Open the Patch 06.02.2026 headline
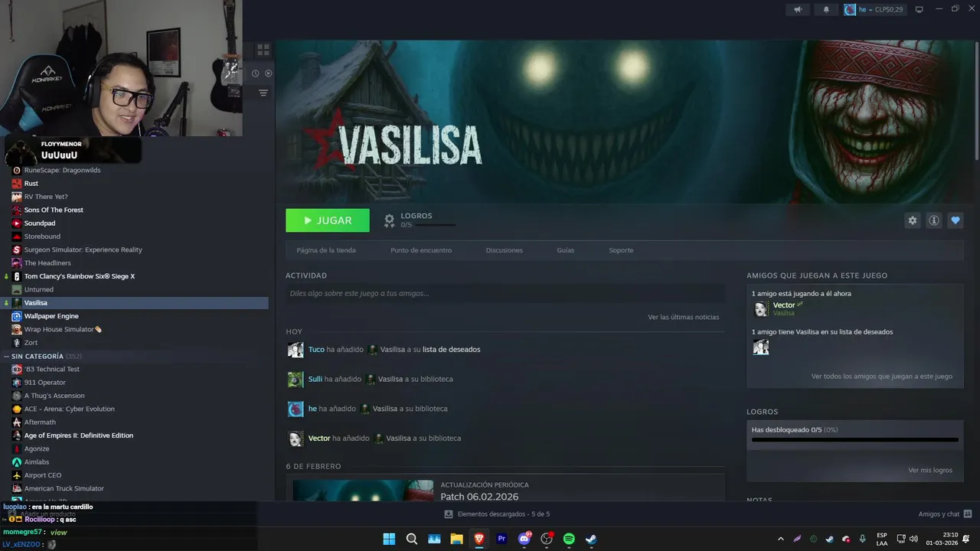This screenshot has height=551, width=980. point(479,497)
